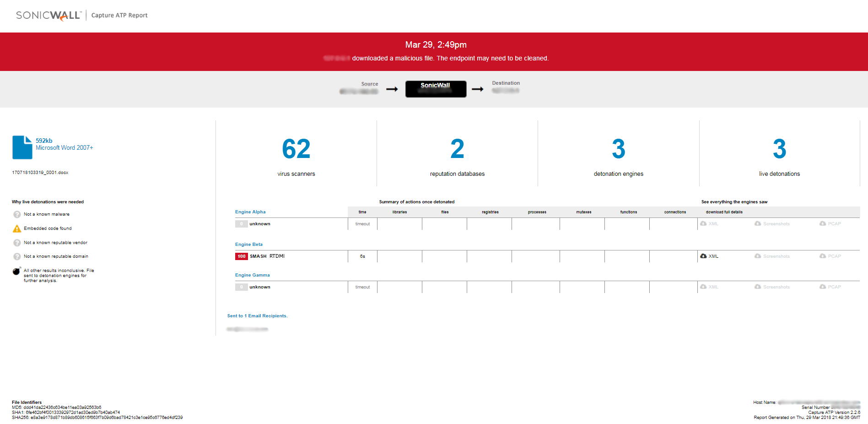
Task: Click the Report Generated timestamp line
Action: point(807,418)
